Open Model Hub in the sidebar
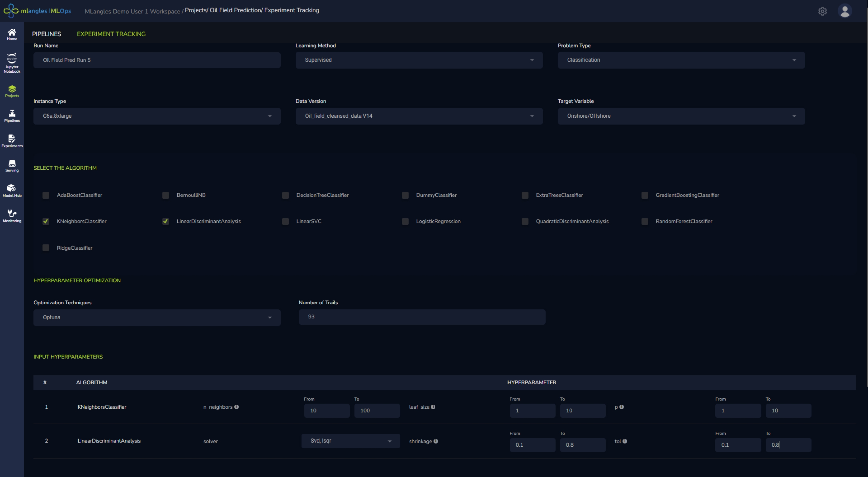Image resolution: width=868 pixels, height=477 pixels. (12, 191)
